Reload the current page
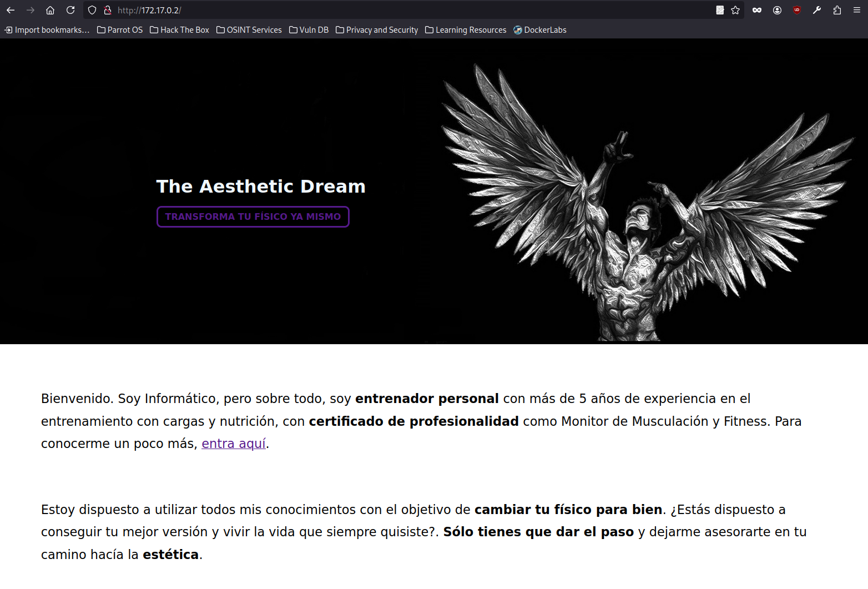This screenshot has height=589, width=868. 70,10
